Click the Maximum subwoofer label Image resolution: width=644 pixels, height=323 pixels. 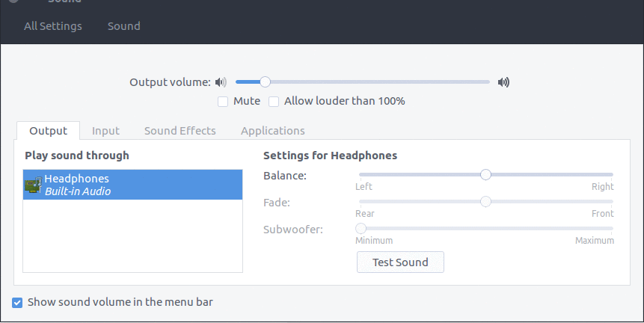(595, 241)
